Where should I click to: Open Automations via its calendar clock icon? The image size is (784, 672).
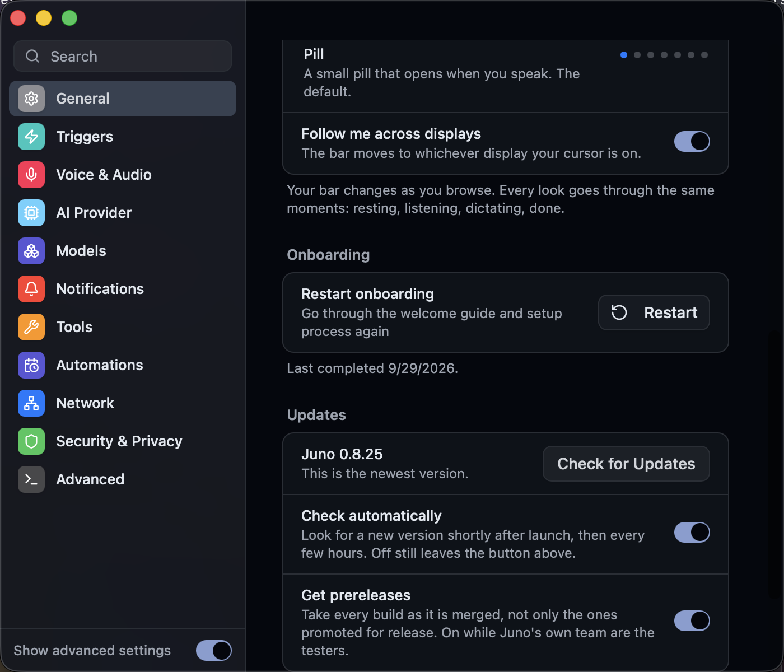tap(31, 365)
